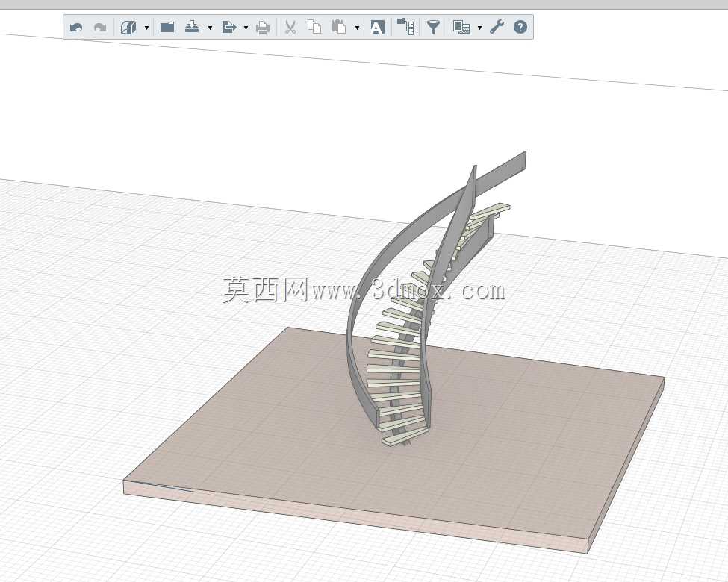Expand the Export dropdown arrow
The image size is (728, 582).
pos(246,28)
